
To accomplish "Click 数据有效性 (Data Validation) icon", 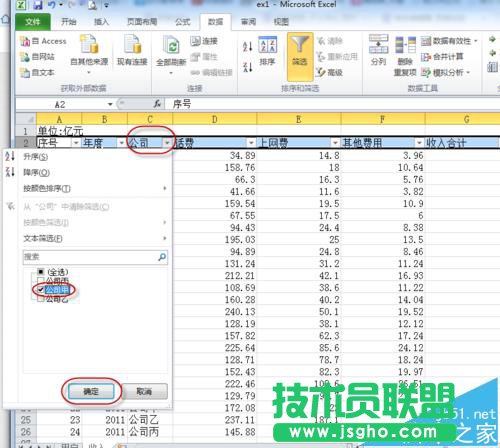I will pyautogui.click(x=426, y=41).
